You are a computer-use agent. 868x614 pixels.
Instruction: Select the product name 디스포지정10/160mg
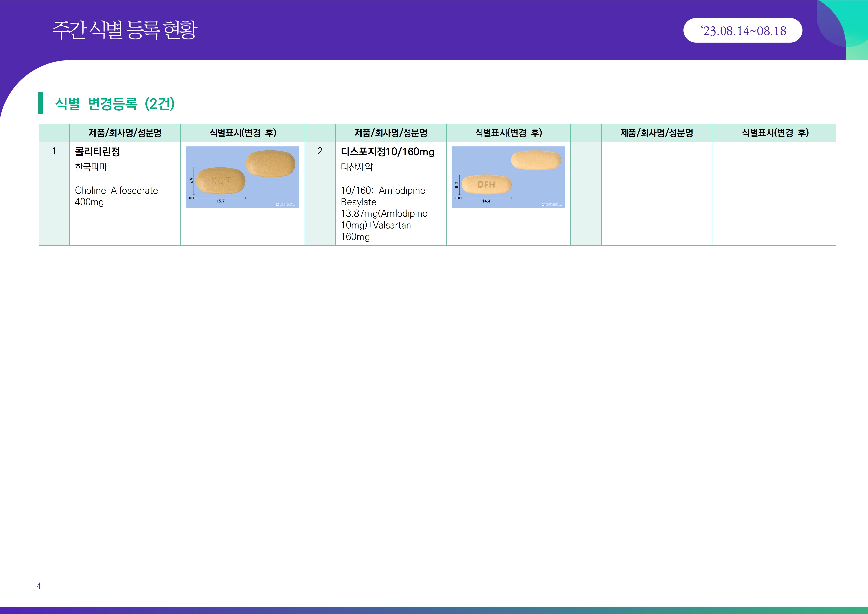387,152
